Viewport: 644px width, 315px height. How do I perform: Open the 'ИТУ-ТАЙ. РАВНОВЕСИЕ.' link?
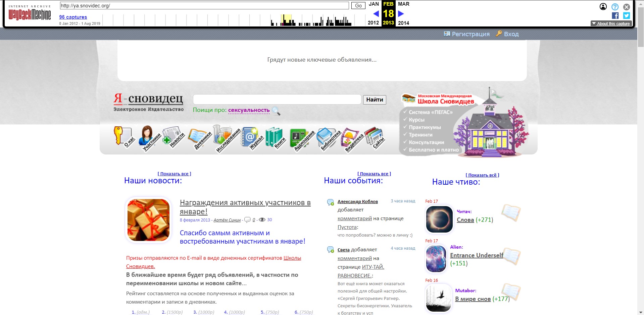[361, 271]
